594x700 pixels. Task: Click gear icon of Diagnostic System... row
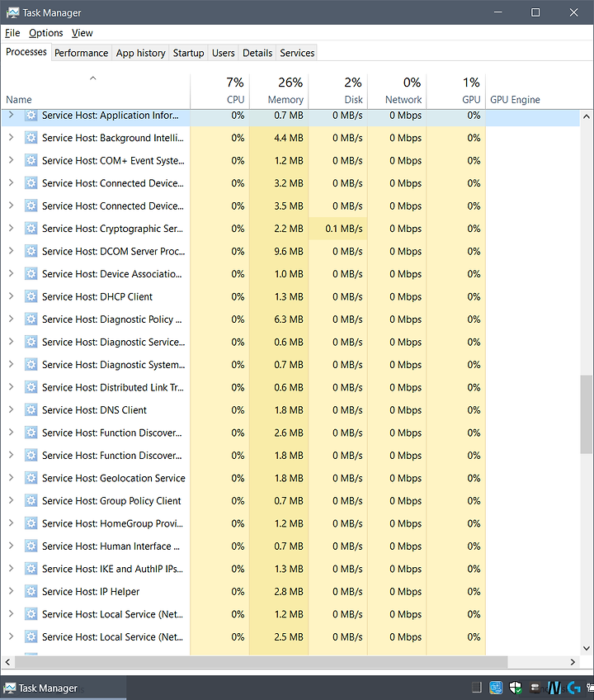pos(31,365)
